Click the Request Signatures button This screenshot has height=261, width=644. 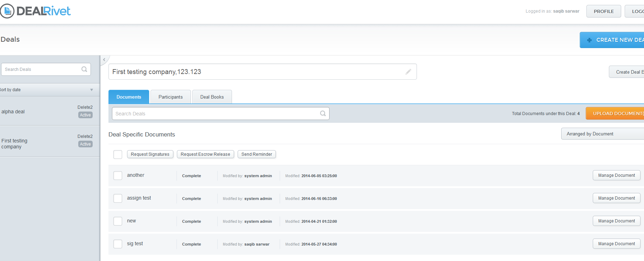click(x=150, y=154)
